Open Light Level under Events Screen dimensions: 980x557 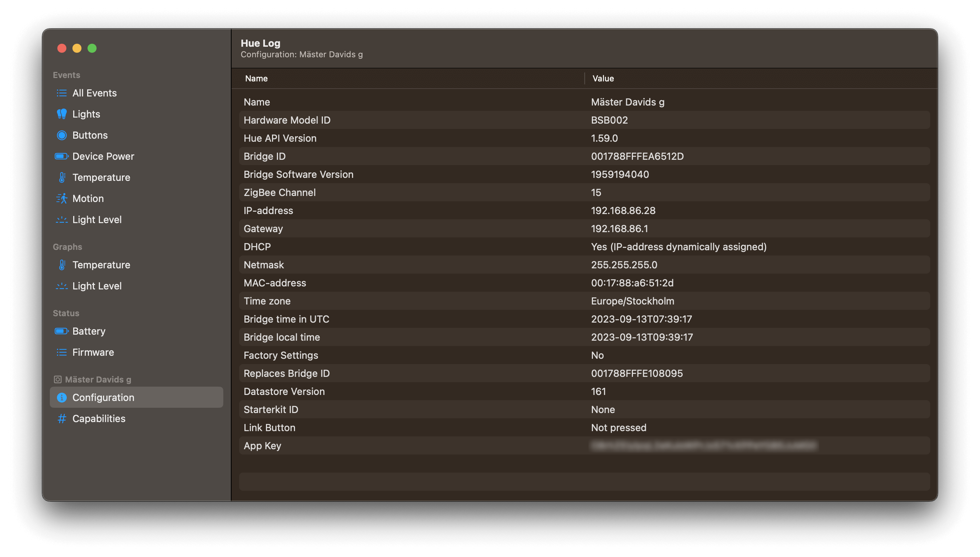(x=97, y=219)
